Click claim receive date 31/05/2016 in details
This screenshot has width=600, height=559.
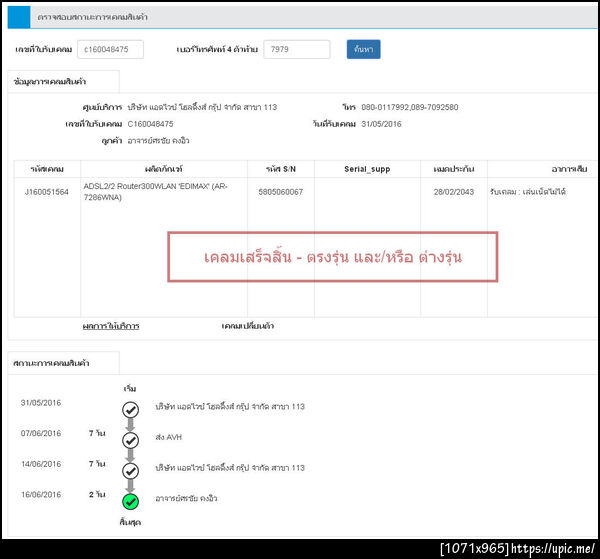pos(382,124)
